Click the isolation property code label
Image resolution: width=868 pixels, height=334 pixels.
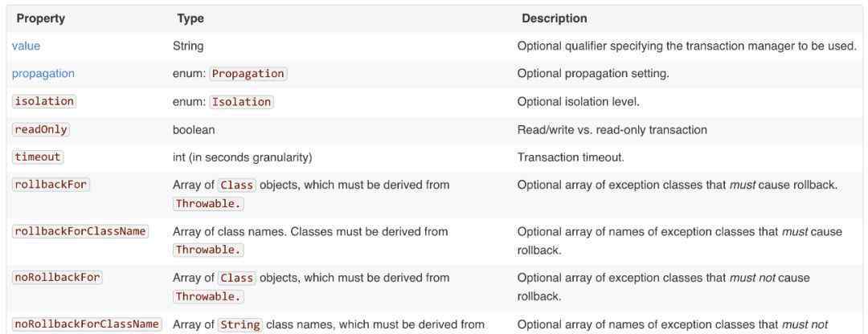point(44,101)
